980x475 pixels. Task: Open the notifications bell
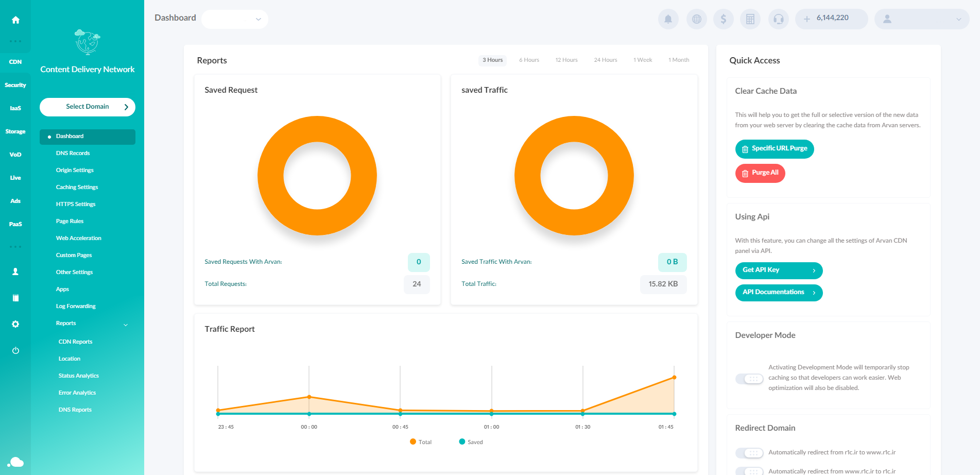pos(668,19)
